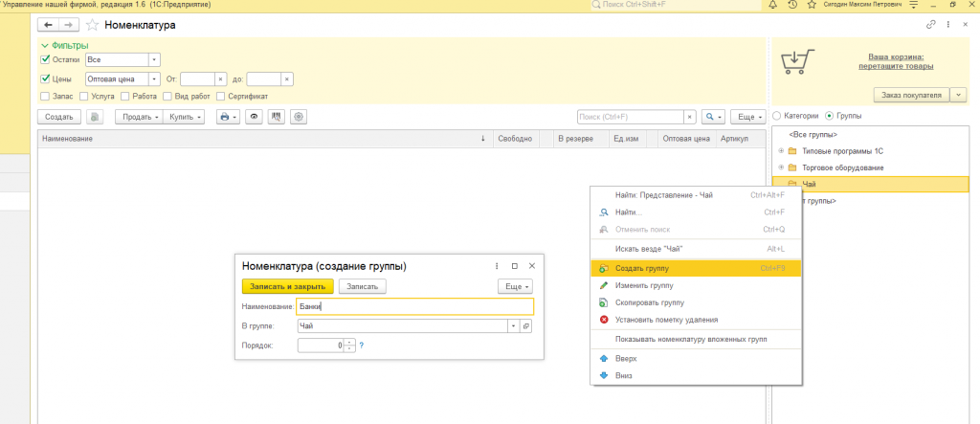Open list settings gear icon
The height and width of the screenshot is (424, 980).
[299, 117]
